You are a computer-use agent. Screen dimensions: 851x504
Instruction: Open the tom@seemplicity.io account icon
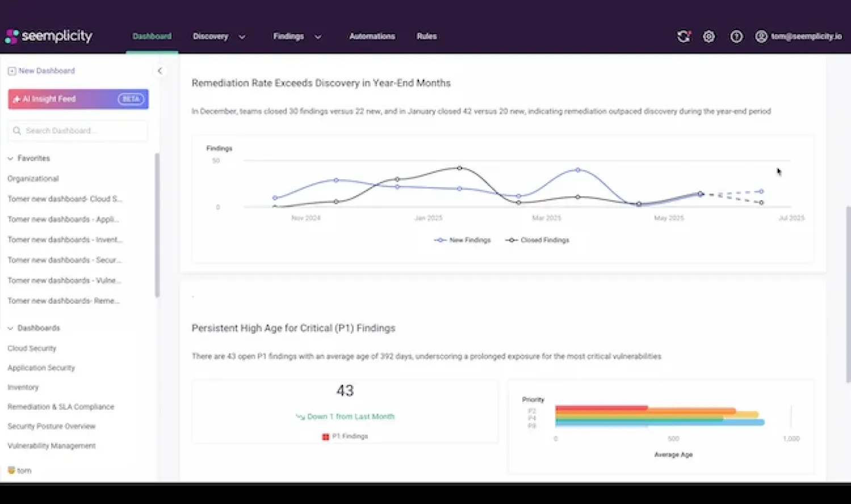pos(761,36)
